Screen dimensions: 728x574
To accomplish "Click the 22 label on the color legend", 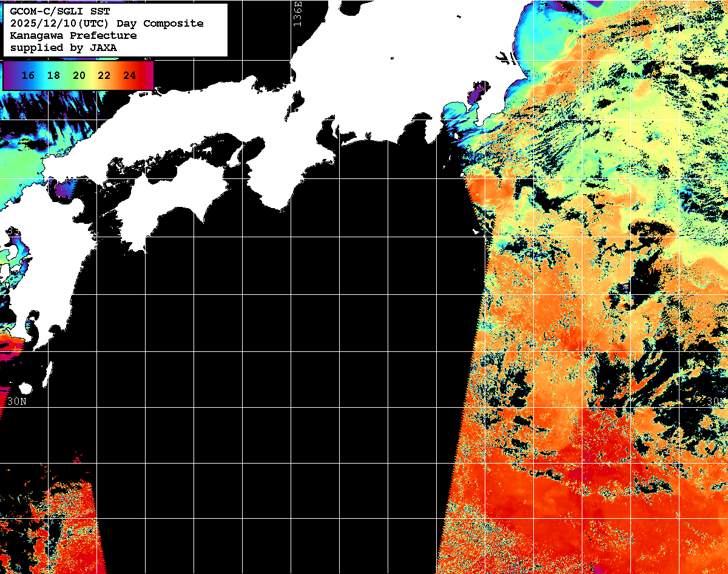I will coord(104,76).
